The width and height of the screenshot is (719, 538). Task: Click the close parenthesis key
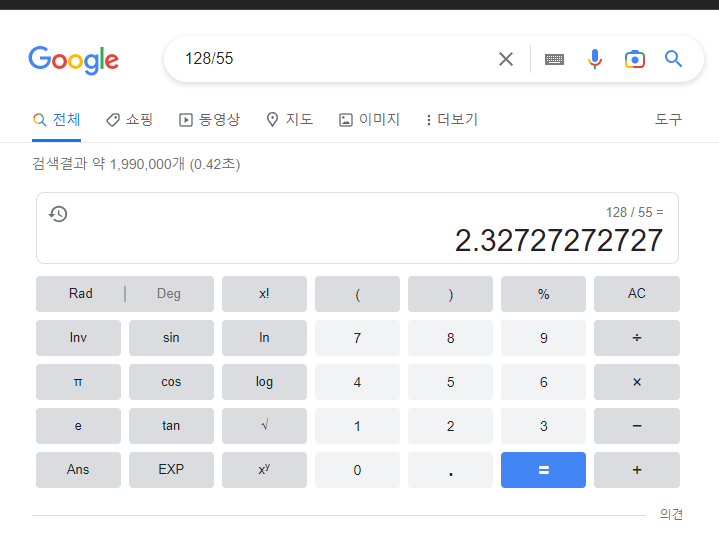[450, 294]
